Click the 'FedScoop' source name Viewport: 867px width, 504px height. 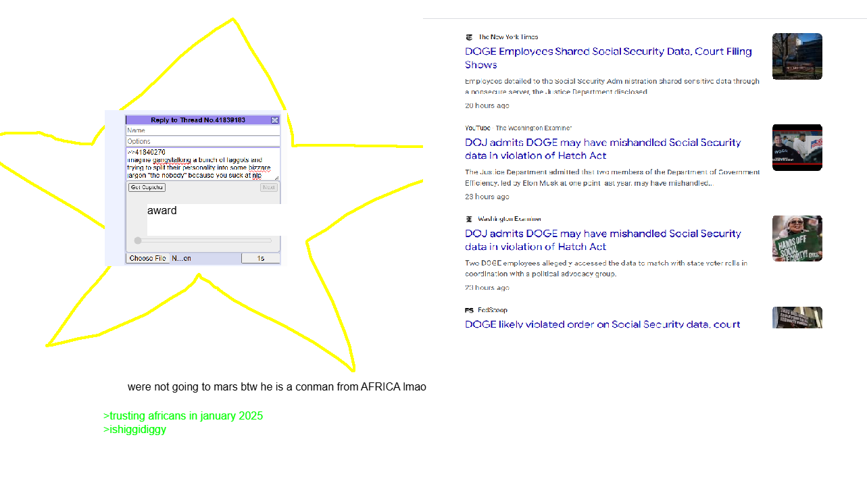(x=493, y=310)
